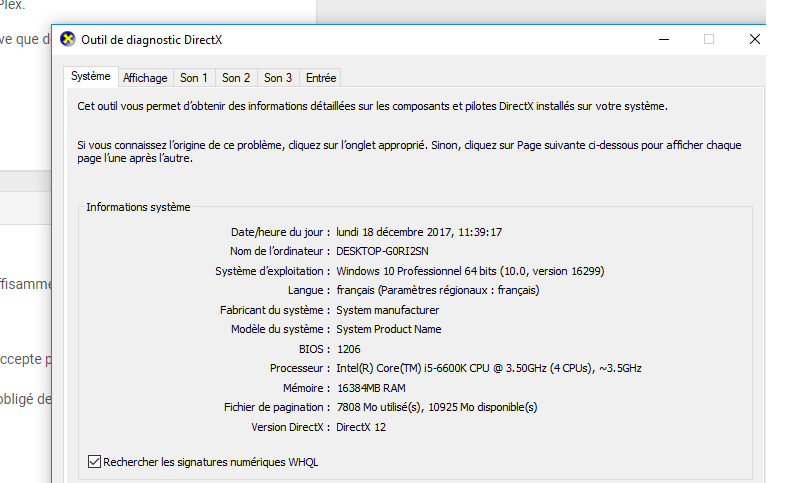Close the Outil de diagnostic DirectX window

755,39
